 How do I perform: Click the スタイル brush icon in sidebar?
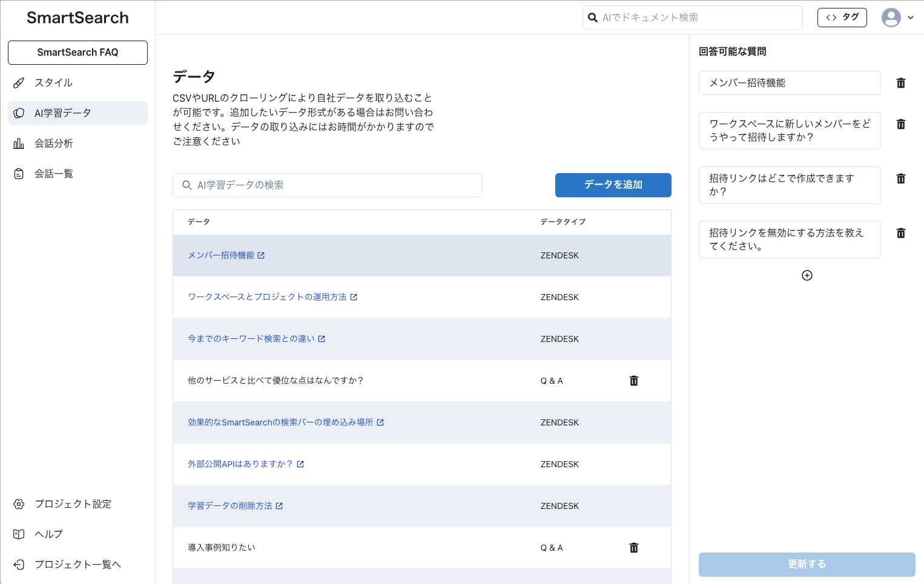19,83
